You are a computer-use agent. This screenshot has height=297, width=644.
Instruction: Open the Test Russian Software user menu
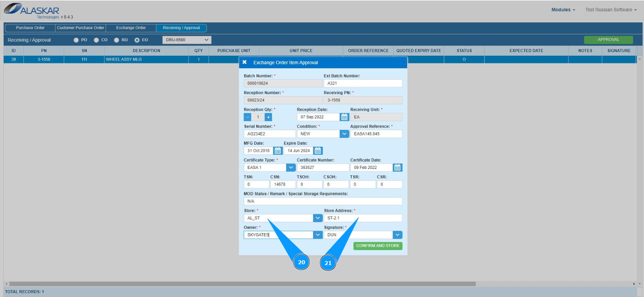pos(611,10)
